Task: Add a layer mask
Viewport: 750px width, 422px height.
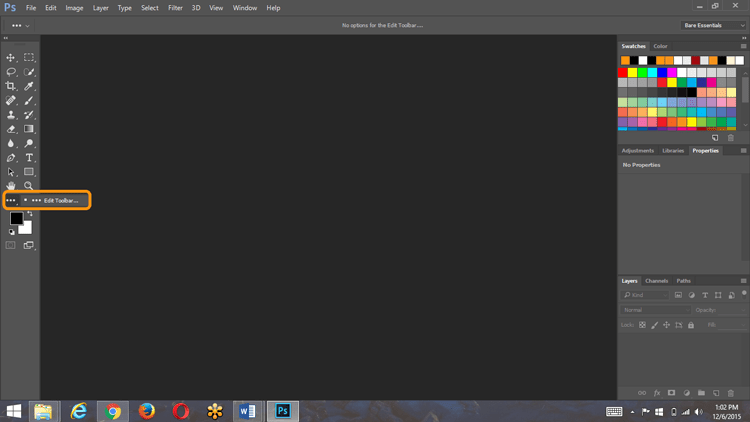Action: pyautogui.click(x=672, y=393)
